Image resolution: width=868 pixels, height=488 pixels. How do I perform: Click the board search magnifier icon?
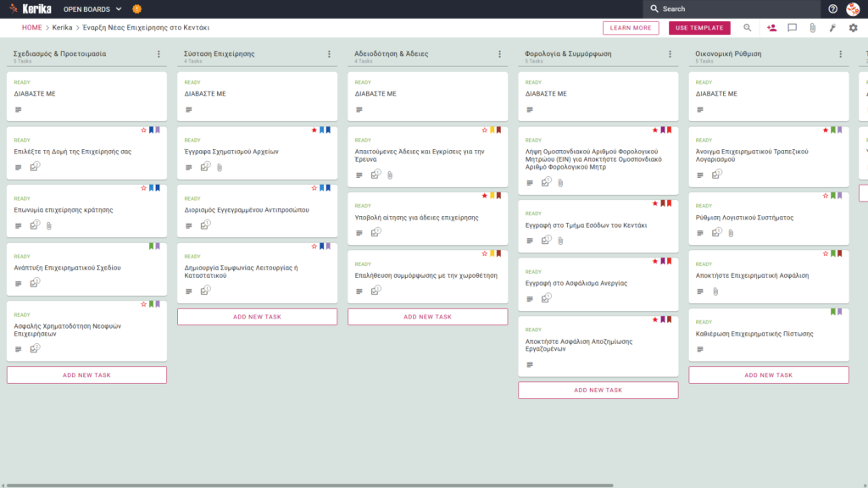pos(748,28)
